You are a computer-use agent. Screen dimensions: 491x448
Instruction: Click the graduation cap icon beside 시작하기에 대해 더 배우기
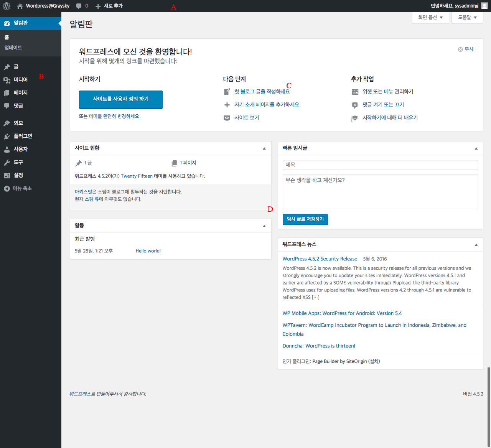(355, 118)
